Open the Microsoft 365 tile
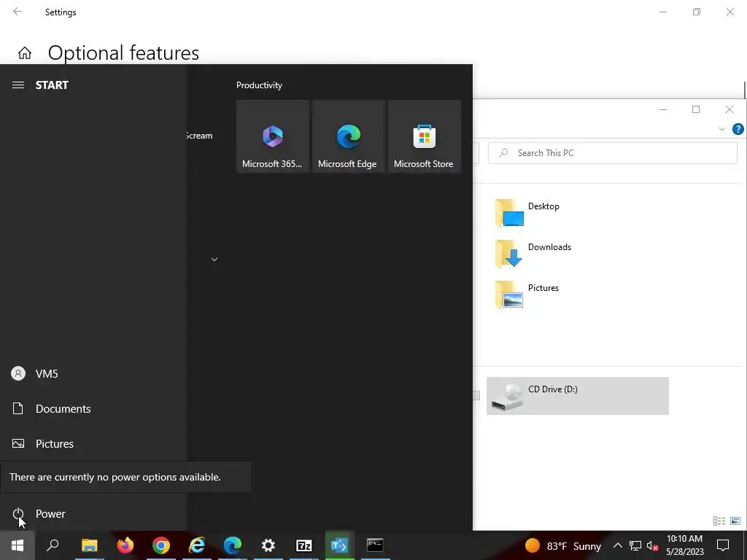Screen dimensions: 747x560 (x=273, y=136)
